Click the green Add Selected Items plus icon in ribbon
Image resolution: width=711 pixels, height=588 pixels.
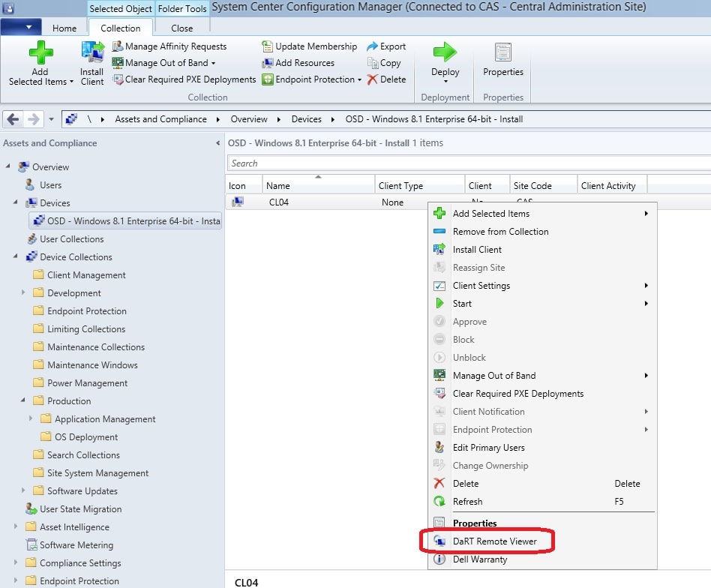(40, 52)
